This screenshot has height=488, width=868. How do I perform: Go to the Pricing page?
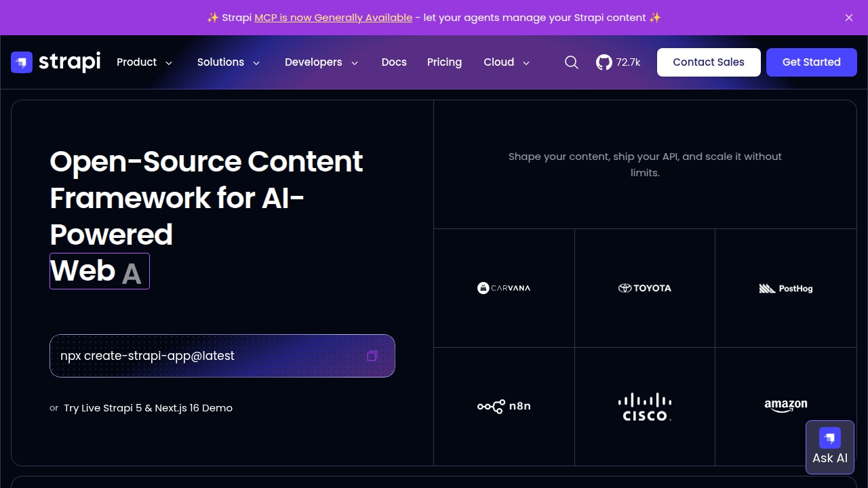(444, 62)
